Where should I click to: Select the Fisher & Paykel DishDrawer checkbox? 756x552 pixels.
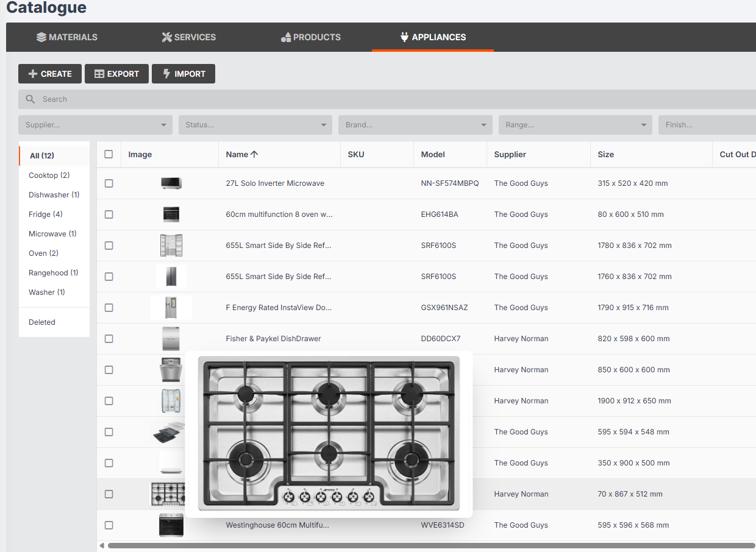(x=109, y=339)
